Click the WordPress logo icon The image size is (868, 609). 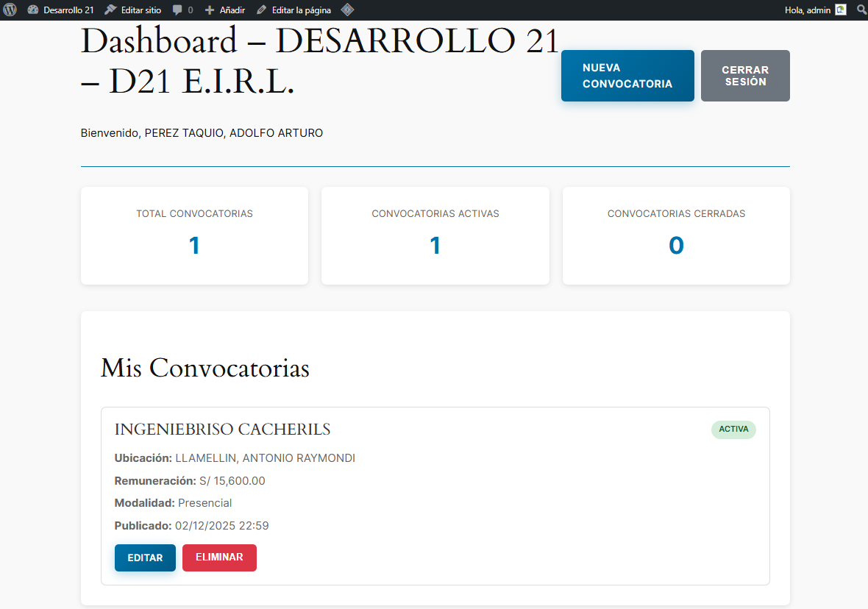(10, 10)
